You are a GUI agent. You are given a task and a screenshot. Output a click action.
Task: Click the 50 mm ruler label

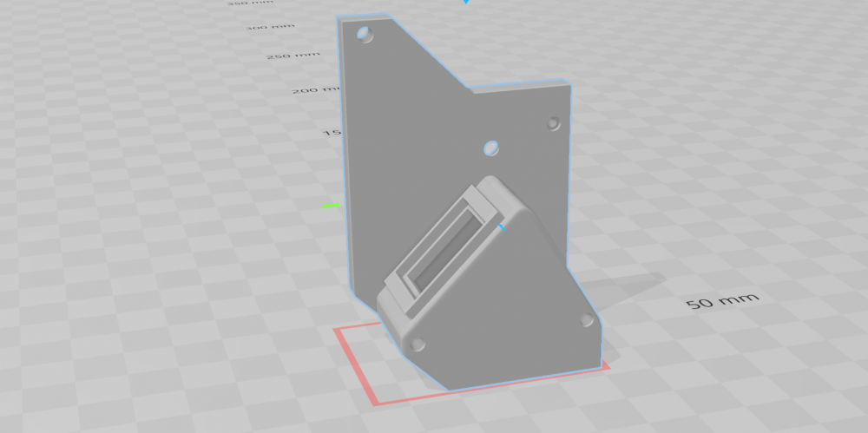[x=722, y=300]
